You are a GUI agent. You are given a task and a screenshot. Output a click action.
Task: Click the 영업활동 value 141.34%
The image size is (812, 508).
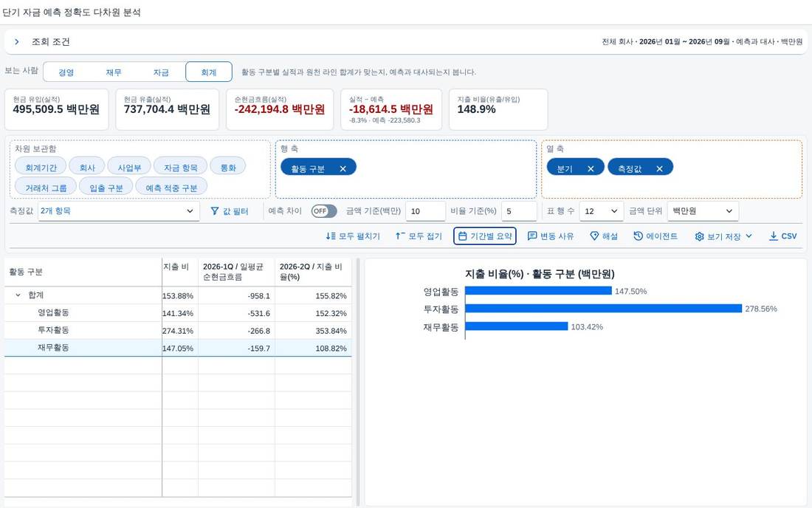point(178,313)
